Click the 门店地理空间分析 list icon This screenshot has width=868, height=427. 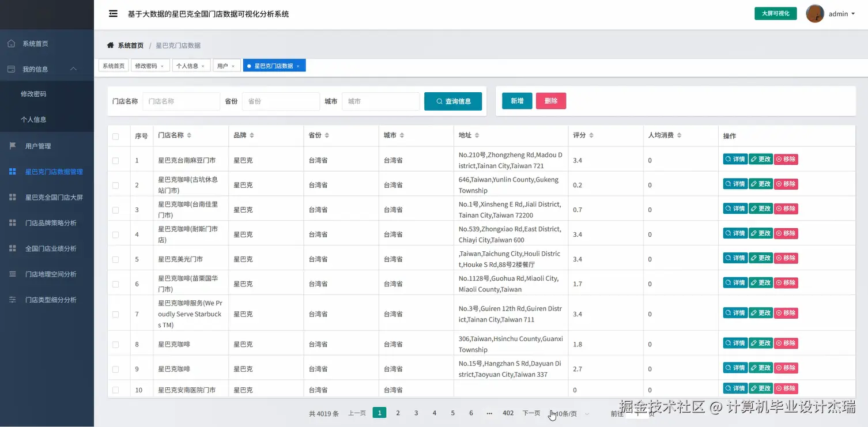pos(13,274)
